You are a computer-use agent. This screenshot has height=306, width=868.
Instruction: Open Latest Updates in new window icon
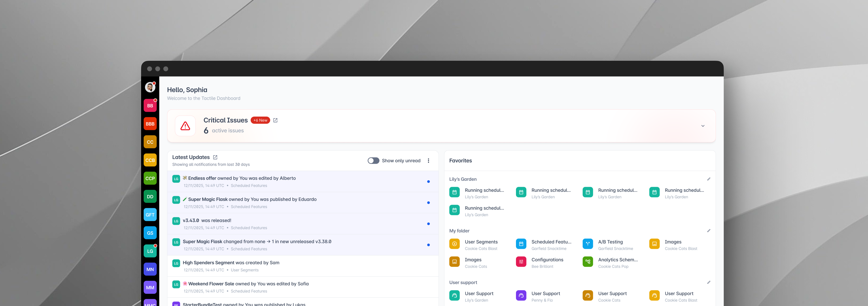point(215,157)
